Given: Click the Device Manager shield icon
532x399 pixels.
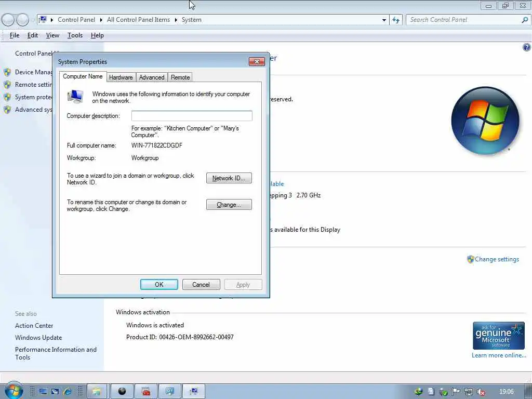Looking at the screenshot, I should tap(7, 72).
